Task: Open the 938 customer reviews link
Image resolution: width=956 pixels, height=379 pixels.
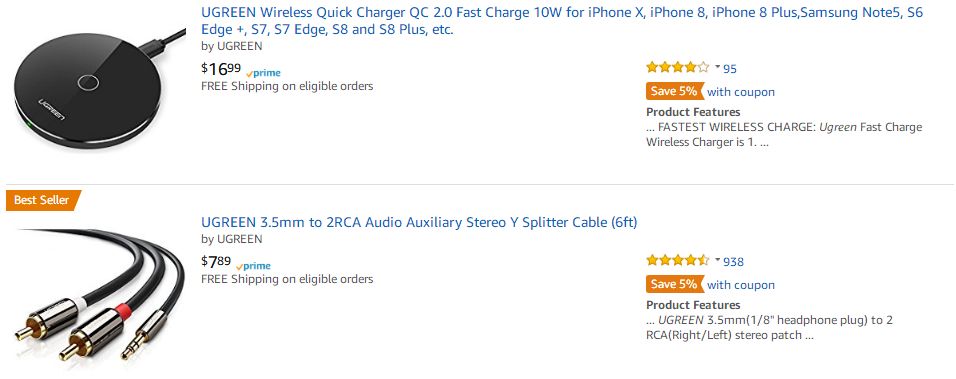Action: click(733, 261)
